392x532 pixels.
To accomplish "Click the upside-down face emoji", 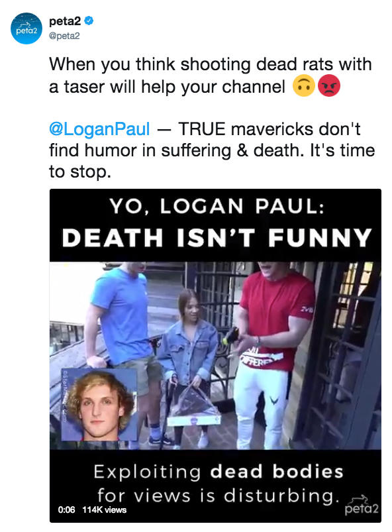I will (303, 85).
